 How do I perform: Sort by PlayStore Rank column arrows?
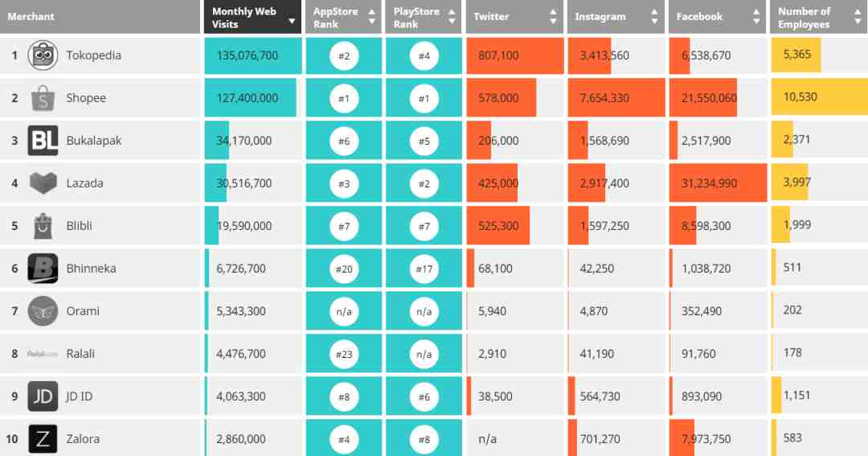click(452, 17)
